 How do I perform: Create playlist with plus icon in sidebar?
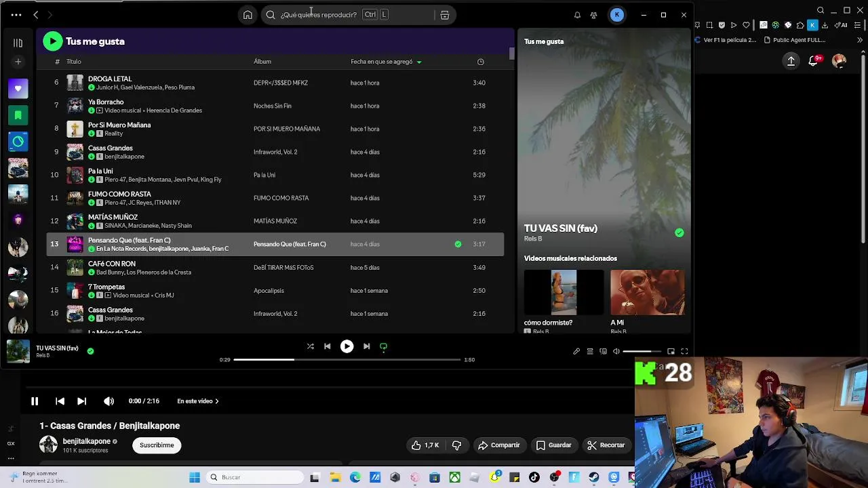(x=18, y=62)
